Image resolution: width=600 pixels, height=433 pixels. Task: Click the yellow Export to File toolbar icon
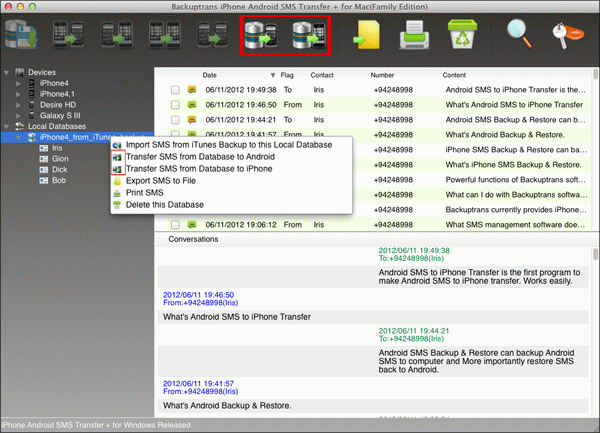[x=366, y=35]
